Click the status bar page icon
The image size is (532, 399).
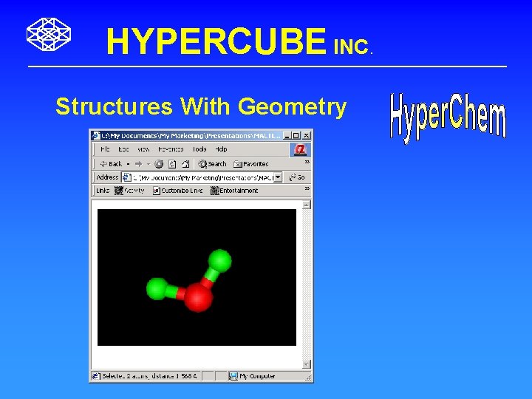(x=96, y=376)
